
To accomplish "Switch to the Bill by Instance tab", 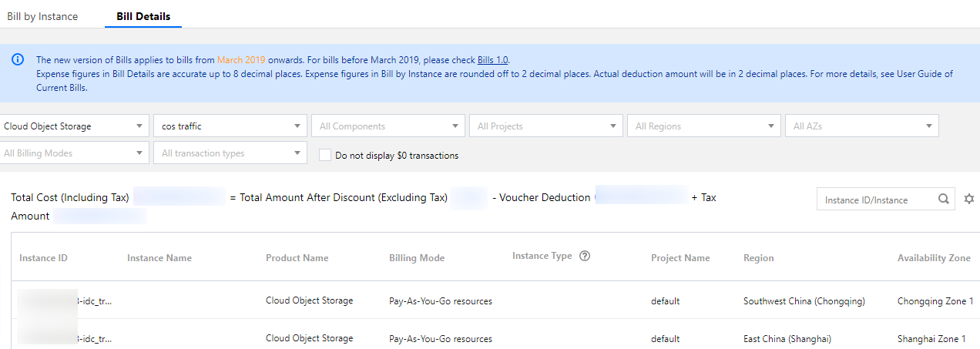I will click(x=42, y=16).
